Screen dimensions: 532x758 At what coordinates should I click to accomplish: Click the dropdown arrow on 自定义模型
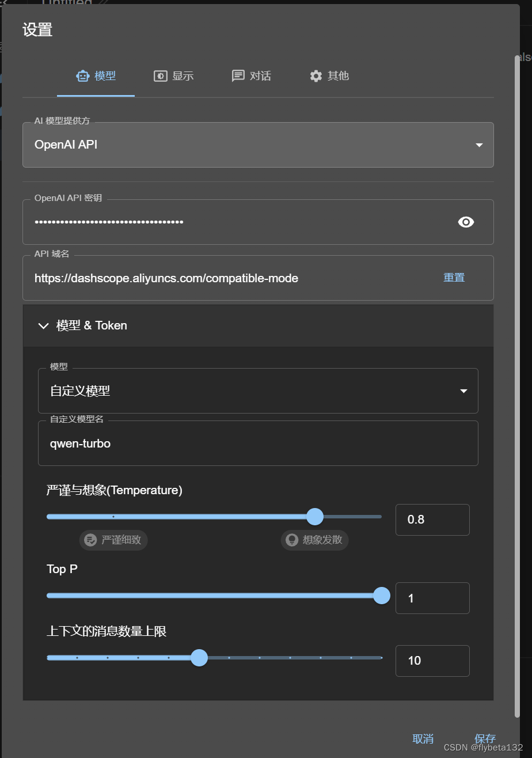point(463,391)
